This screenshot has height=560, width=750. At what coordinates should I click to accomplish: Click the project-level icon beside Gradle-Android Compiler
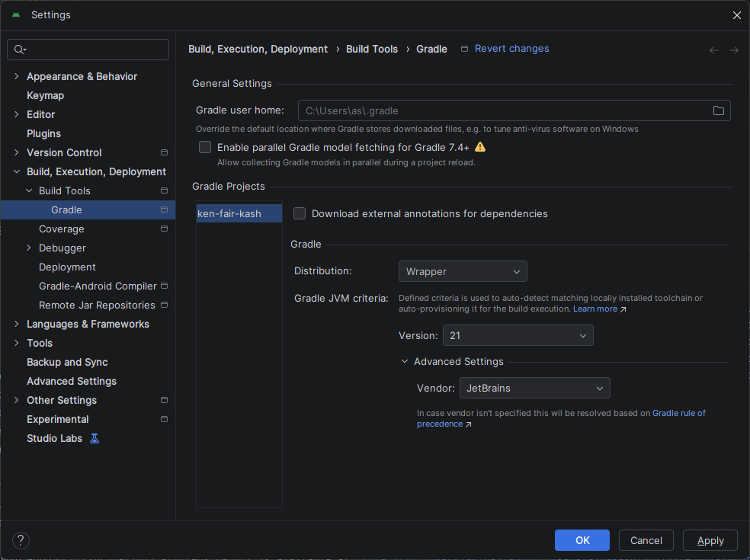[164, 286]
